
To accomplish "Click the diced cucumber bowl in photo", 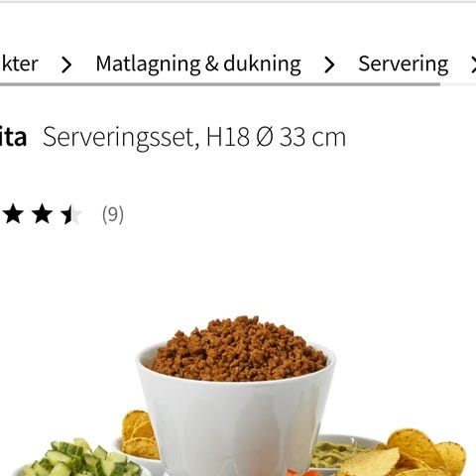I will (82, 459).
